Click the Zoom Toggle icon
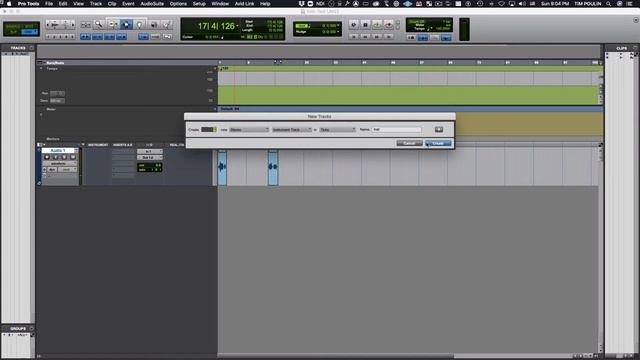 [85, 25]
